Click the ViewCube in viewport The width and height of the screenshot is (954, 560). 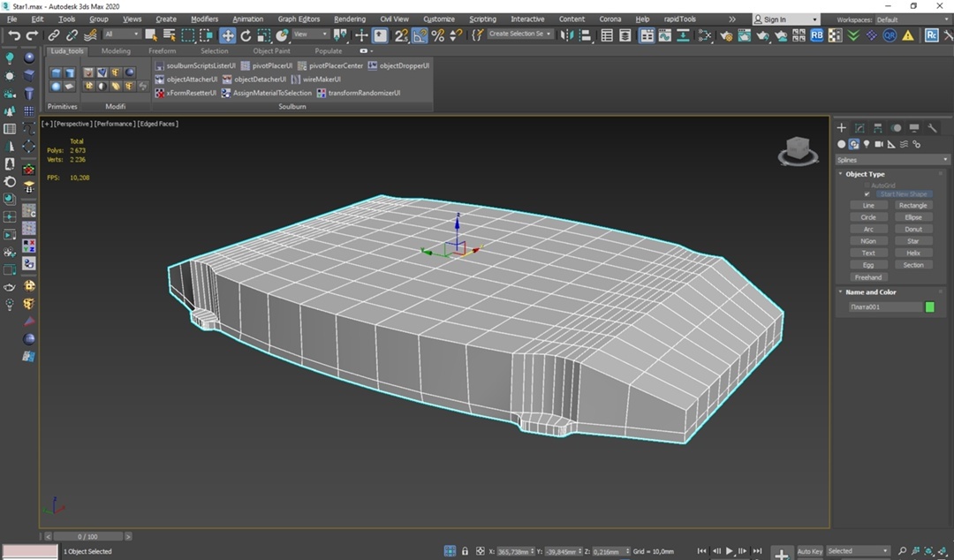[x=798, y=150]
